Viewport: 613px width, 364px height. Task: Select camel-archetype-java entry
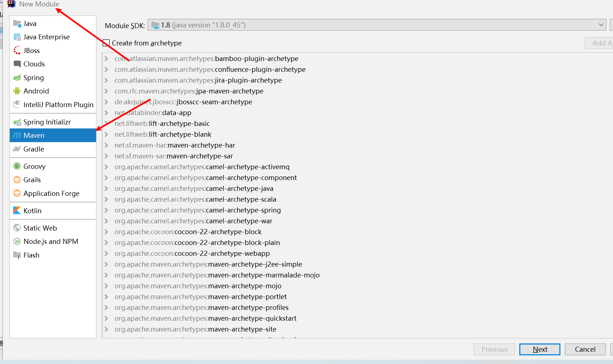coord(194,188)
